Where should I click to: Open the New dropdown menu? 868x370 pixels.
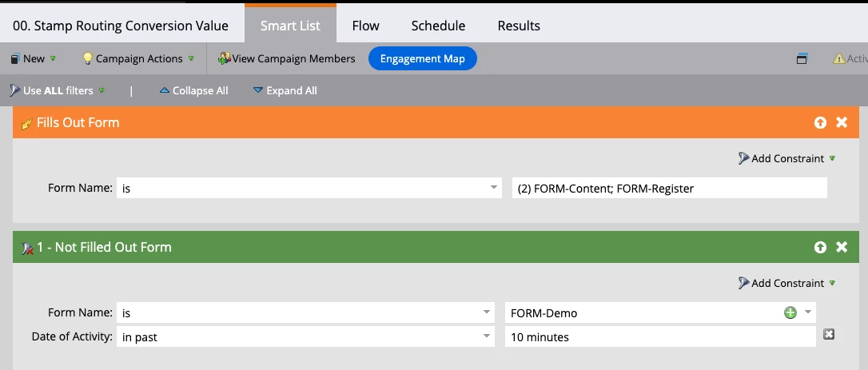tap(34, 58)
